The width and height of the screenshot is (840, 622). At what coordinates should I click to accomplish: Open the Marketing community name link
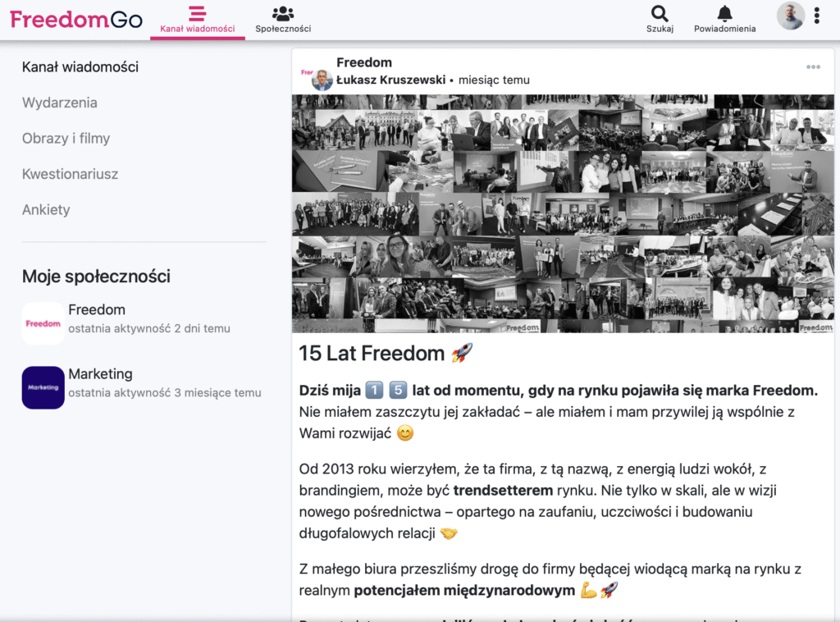point(100,374)
